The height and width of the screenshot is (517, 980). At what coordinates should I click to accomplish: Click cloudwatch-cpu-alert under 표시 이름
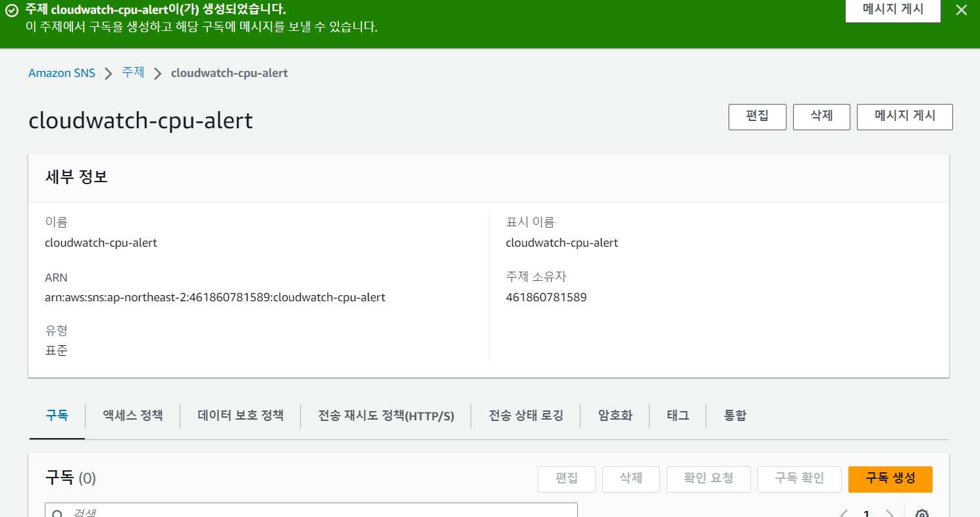pyautogui.click(x=562, y=243)
